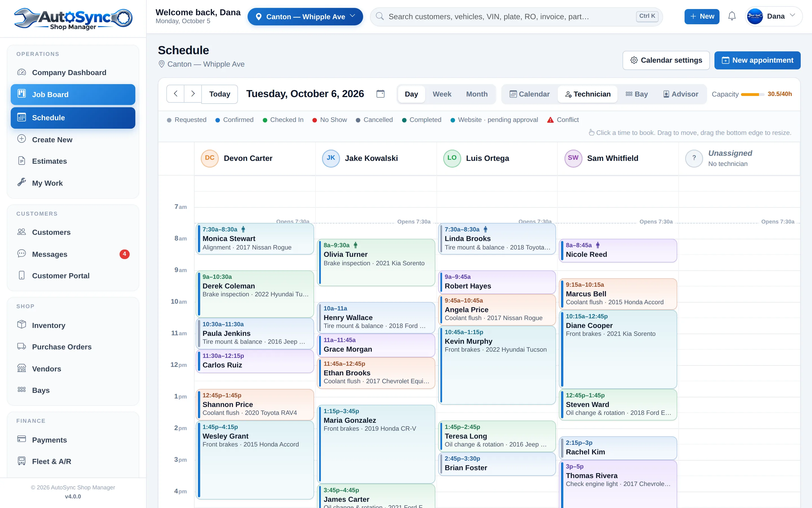Select Technician grouping tab
This screenshot has width=812, height=508.
coord(587,94)
